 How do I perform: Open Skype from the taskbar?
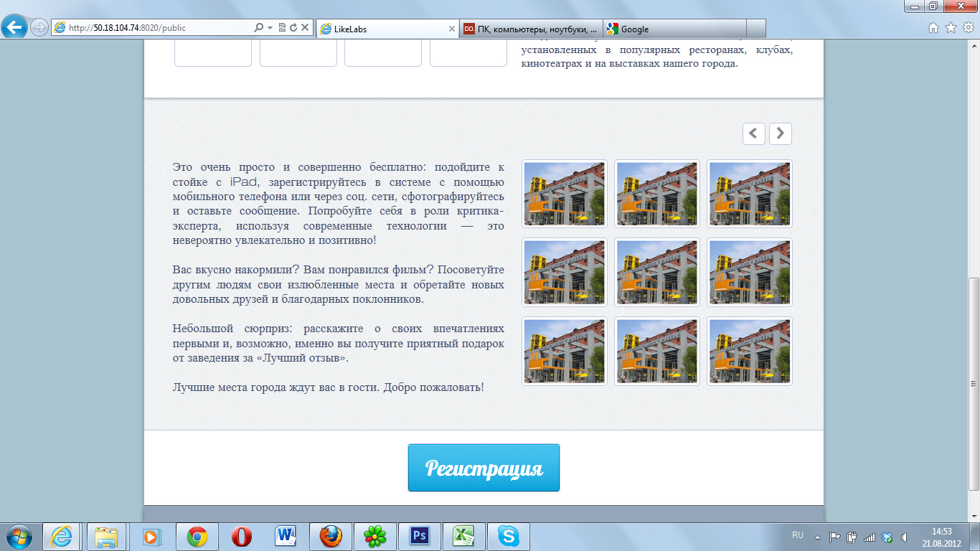pyautogui.click(x=509, y=536)
